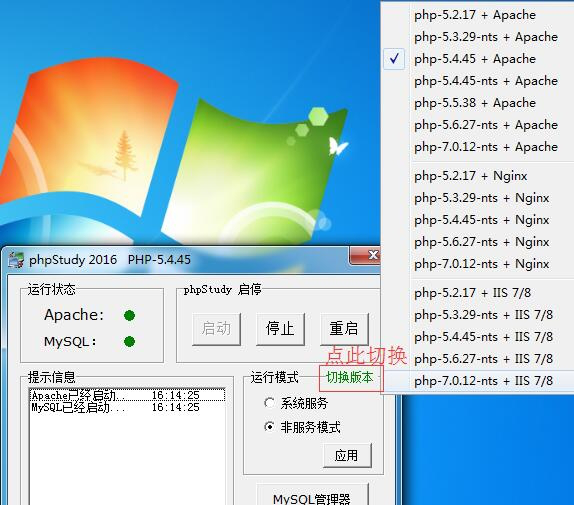Select the 系统服务 radio button
The height and width of the screenshot is (525, 574).
click(x=269, y=403)
